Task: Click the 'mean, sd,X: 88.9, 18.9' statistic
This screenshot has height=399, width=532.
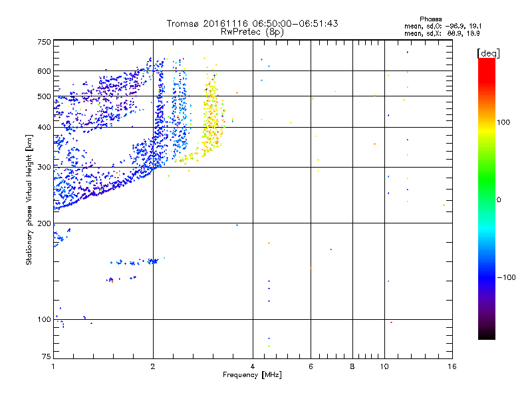Action: [442, 33]
